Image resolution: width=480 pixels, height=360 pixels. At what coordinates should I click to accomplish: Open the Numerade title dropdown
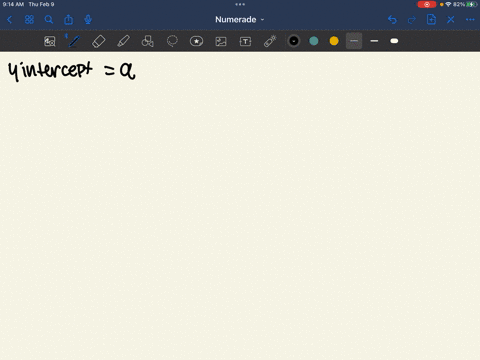tap(240, 20)
